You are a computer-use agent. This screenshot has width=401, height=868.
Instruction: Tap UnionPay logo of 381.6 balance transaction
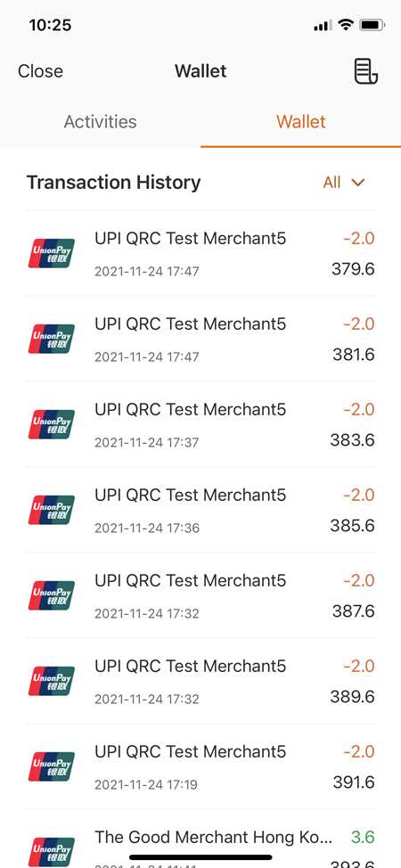tap(52, 339)
